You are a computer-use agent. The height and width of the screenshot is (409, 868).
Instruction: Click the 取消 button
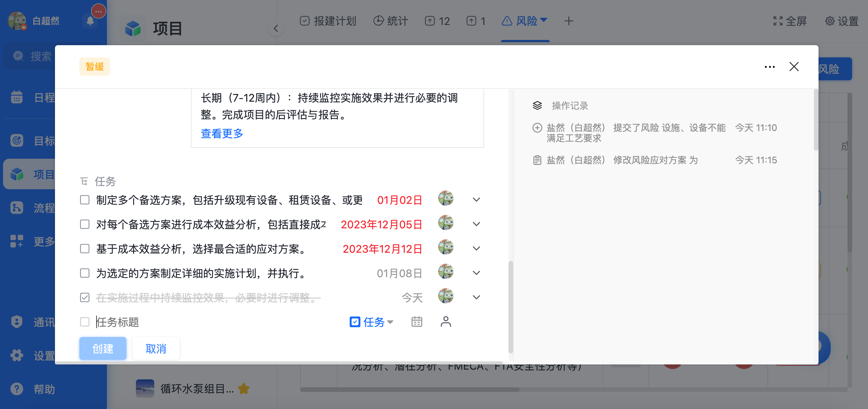click(156, 348)
